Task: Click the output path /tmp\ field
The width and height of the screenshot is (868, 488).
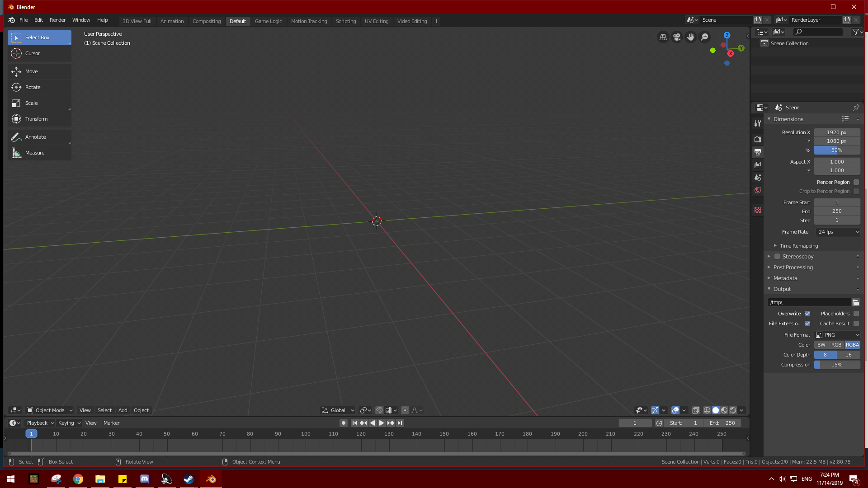Action: tap(809, 302)
